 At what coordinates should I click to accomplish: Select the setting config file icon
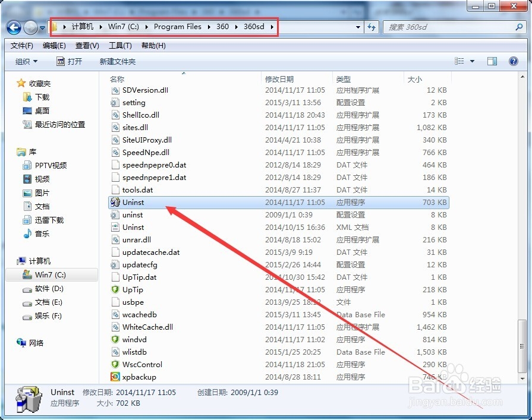[x=115, y=102]
